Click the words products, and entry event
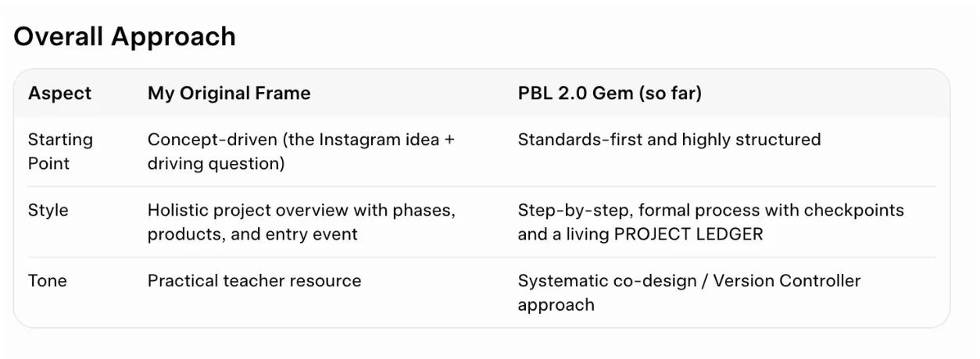 tap(252, 234)
